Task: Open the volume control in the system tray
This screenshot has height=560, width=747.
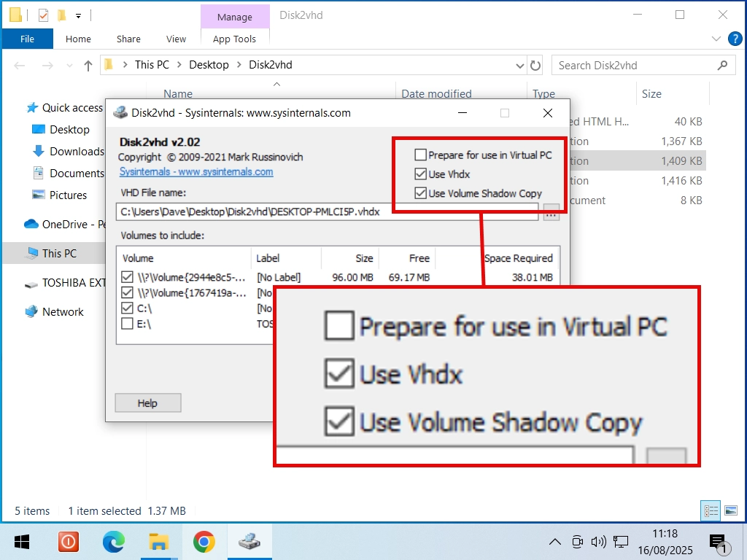Action: click(x=598, y=542)
